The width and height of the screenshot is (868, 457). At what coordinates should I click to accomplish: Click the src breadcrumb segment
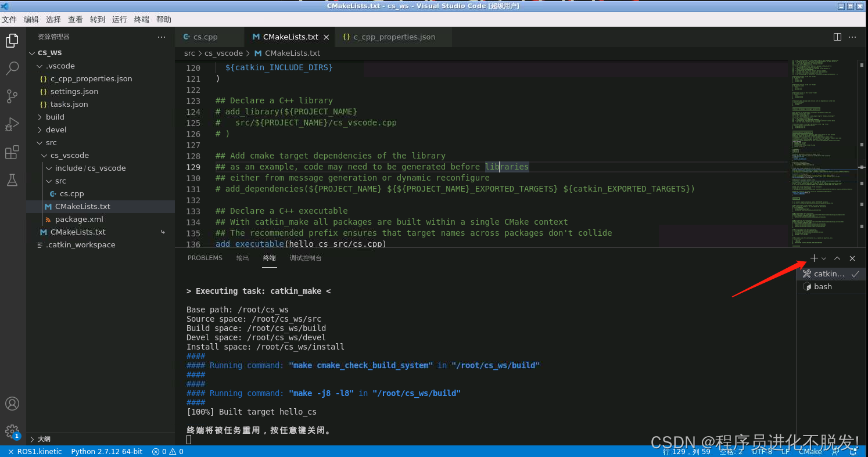coord(189,53)
